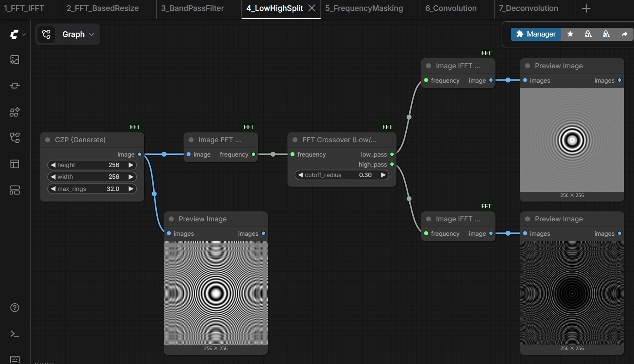Screen dimensions: 634x364
Task: Collapse the FFT Crossover node via its dot
Action: [295, 140]
